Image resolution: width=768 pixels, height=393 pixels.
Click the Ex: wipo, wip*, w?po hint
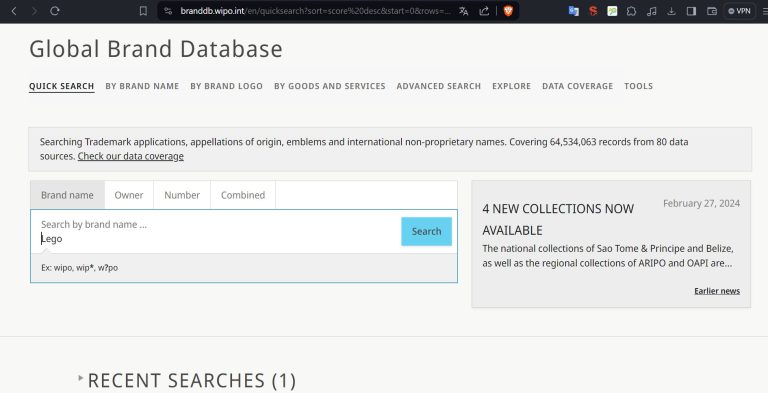tap(79, 268)
